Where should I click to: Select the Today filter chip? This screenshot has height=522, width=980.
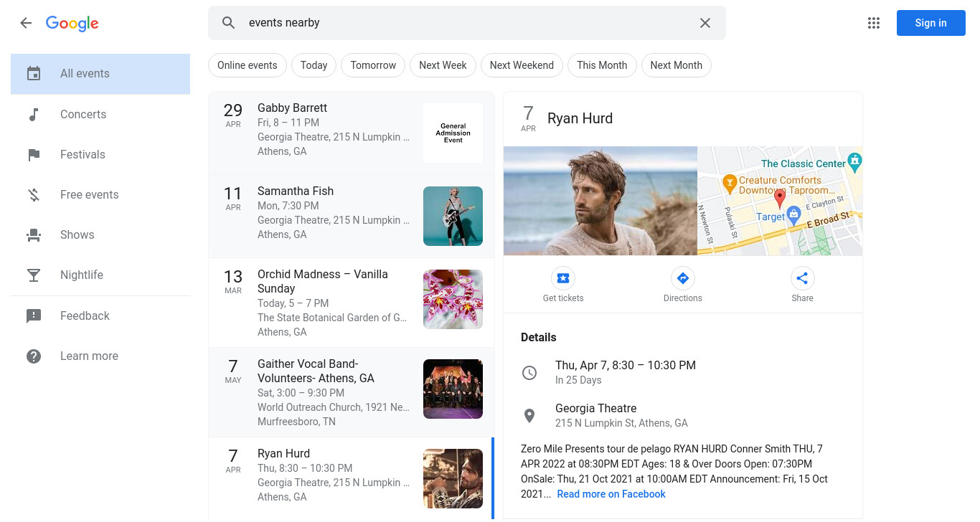tap(314, 65)
